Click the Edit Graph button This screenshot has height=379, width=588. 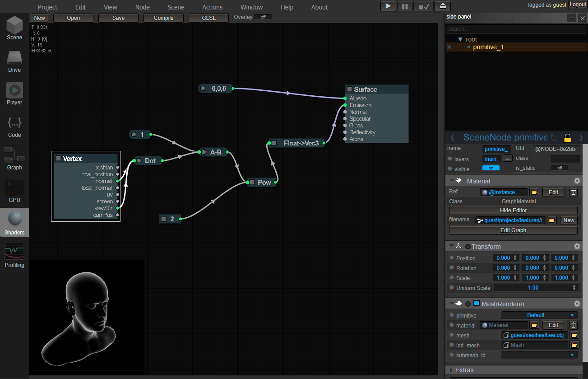[x=513, y=230]
